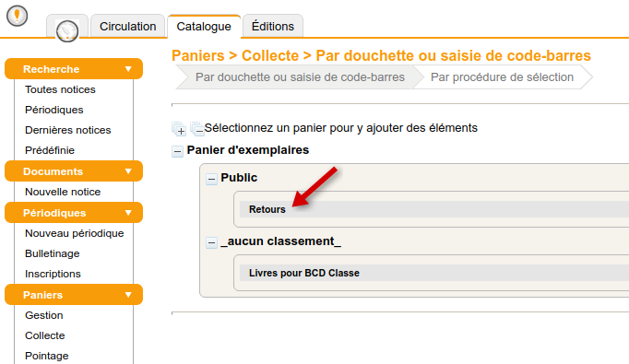Collapse all baskets minus icon
Viewport: 629px width, 364px height.
(197, 129)
